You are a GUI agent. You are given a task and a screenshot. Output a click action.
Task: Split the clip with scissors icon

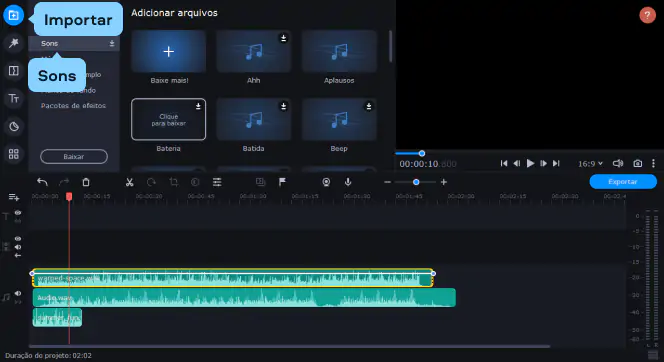(x=130, y=182)
